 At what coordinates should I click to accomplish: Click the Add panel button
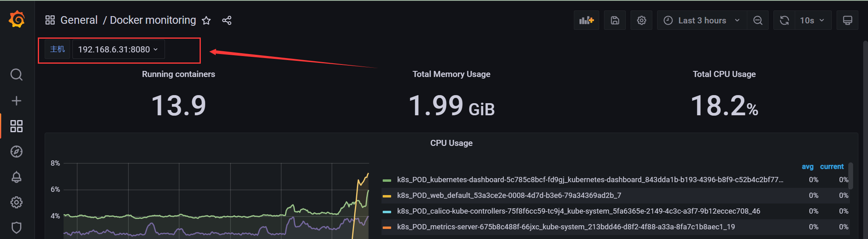tap(586, 20)
